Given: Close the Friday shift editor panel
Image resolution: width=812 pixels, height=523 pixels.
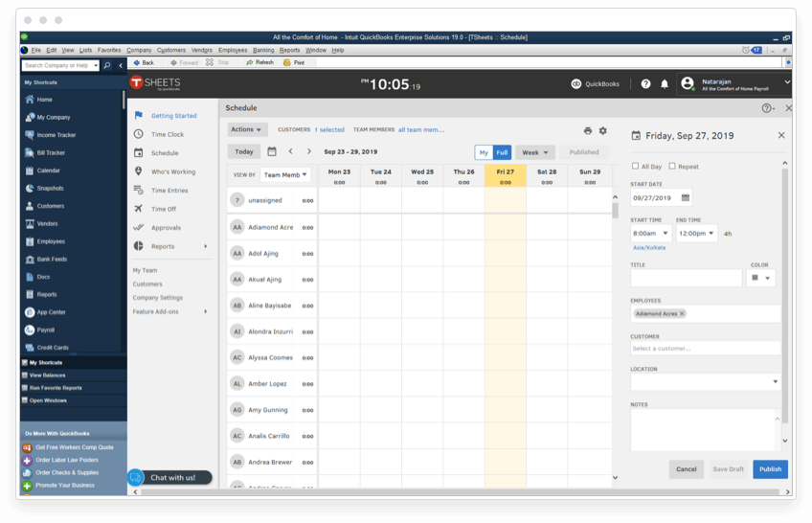Looking at the screenshot, I should [x=781, y=135].
